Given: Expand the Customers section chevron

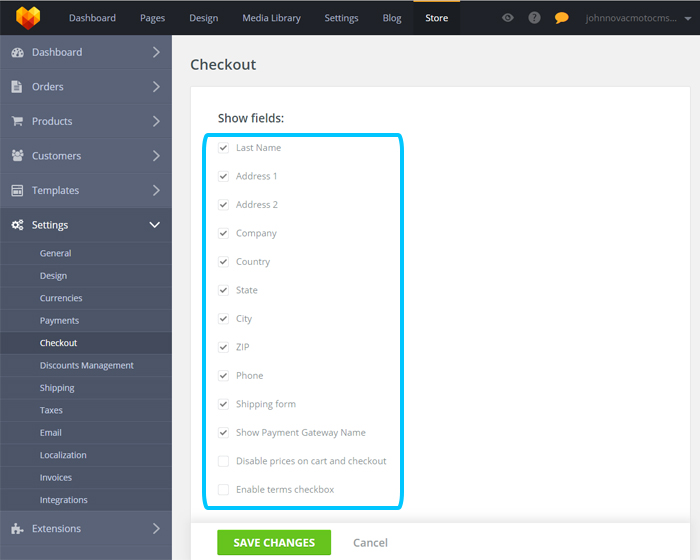Looking at the screenshot, I should point(156,155).
